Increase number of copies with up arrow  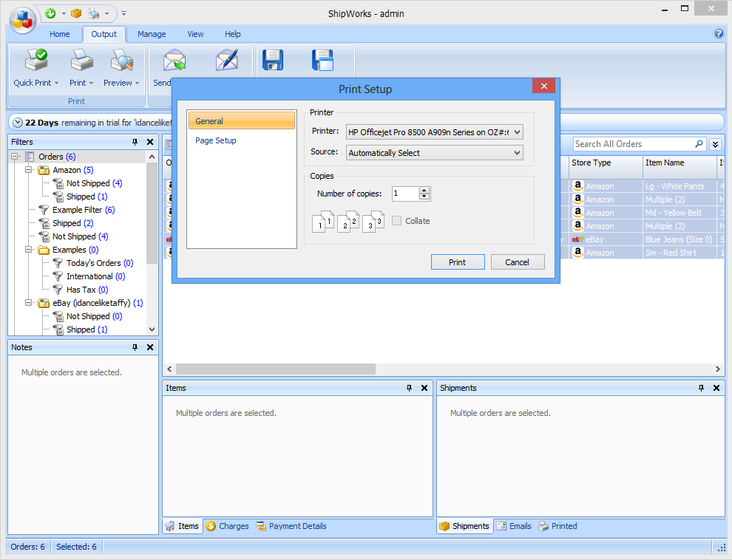424,191
